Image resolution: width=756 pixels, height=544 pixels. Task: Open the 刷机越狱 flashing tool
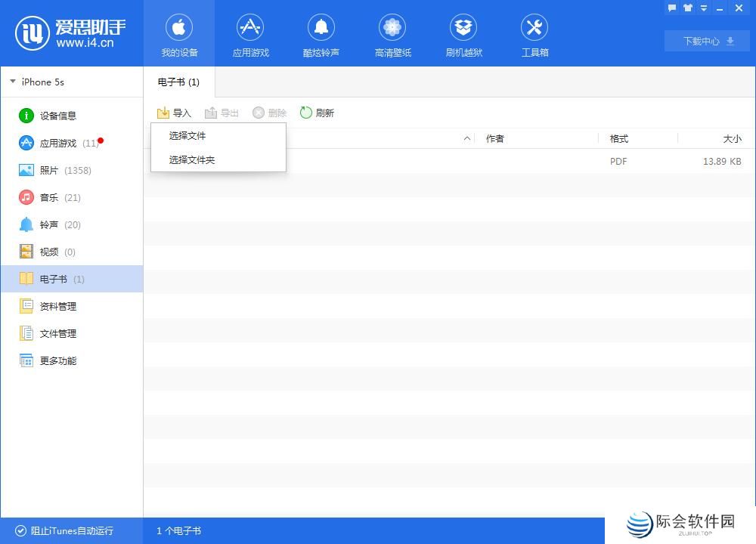tap(463, 34)
